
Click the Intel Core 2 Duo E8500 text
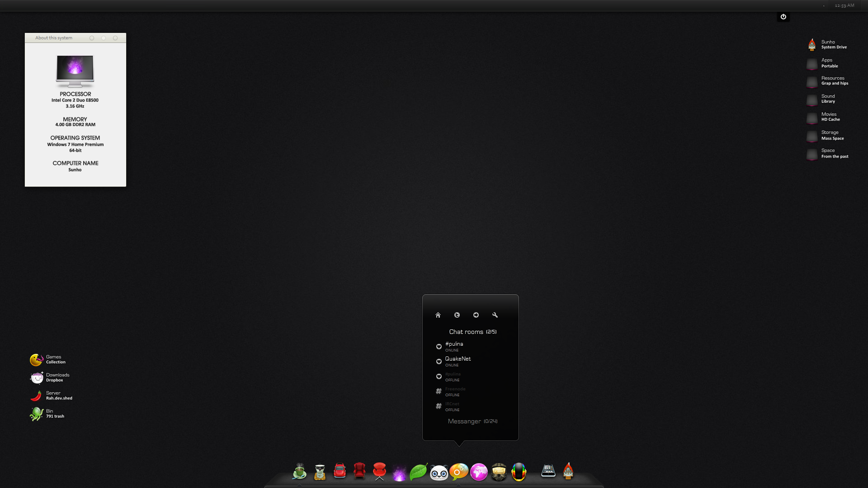pos(75,100)
